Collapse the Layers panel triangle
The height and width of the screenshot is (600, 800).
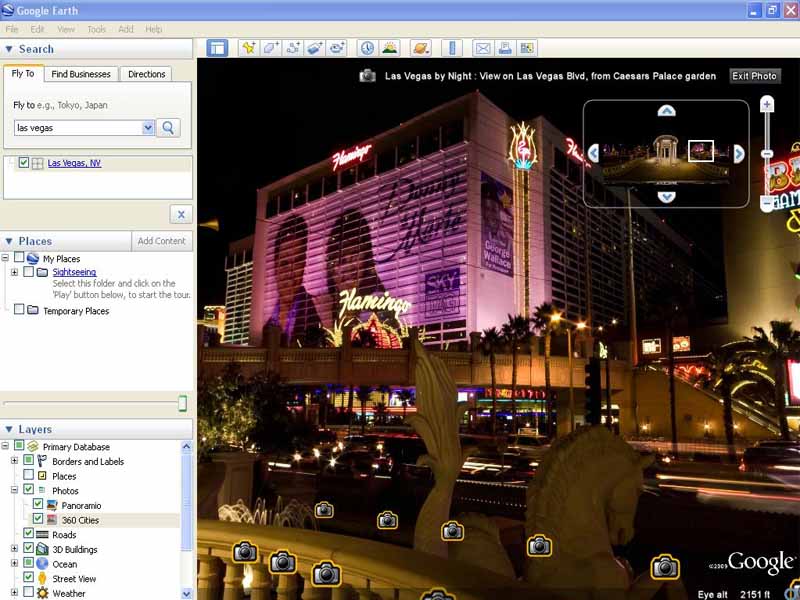tap(9, 430)
